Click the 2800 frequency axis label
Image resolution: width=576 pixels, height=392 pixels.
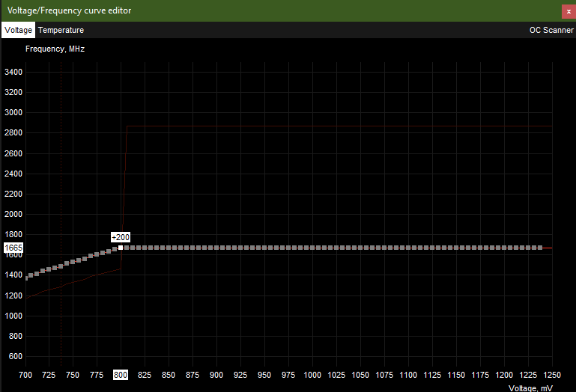coord(13,132)
